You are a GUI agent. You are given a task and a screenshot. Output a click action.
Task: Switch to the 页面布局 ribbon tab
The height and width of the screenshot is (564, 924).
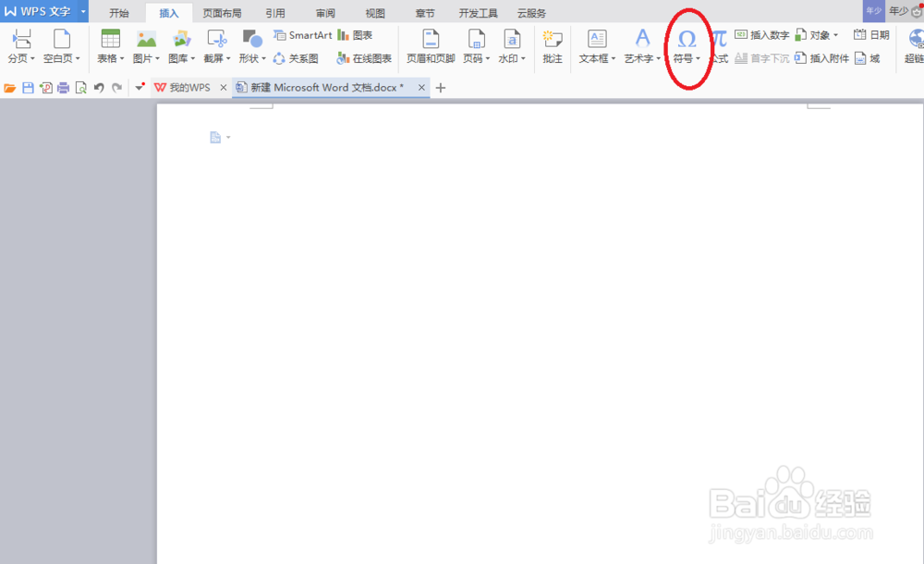(x=222, y=13)
